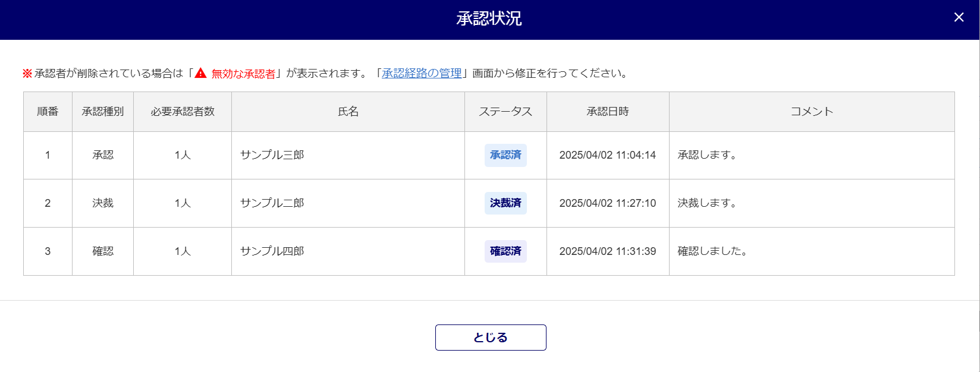Select the 順番 column header
Screen dimensions: 980x372
click(x=48, y=112)
